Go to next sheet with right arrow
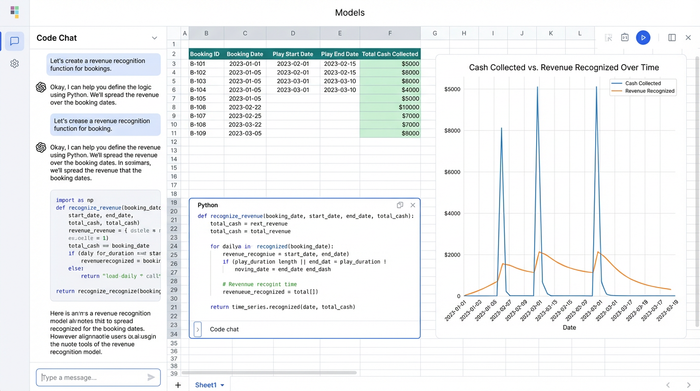The image size is (700, 391). click(688, 385)
